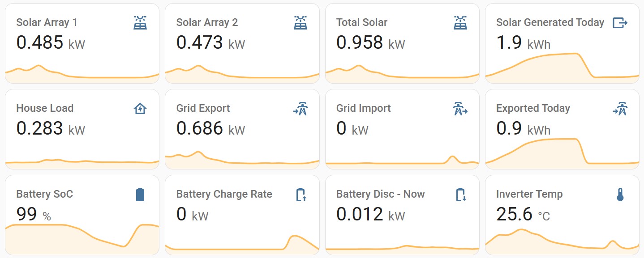This screenshot has height=258, width=644.
Task: Open the Solar Array 1 0.485 kW reading
Action: (50, 43)
